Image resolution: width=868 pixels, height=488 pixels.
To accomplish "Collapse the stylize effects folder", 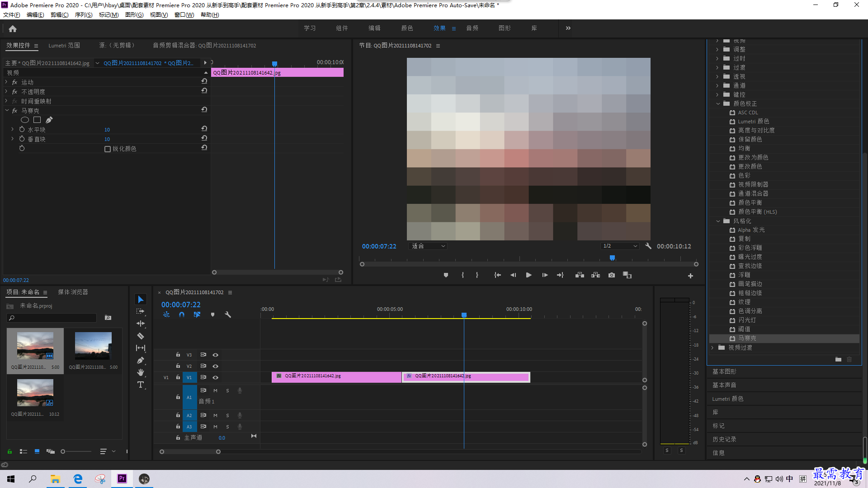I will 718,221.
